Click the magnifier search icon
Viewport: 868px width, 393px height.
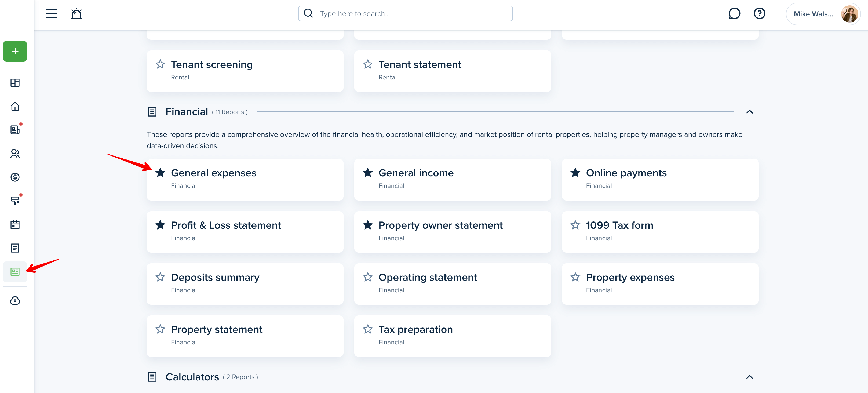coord(308,13)
